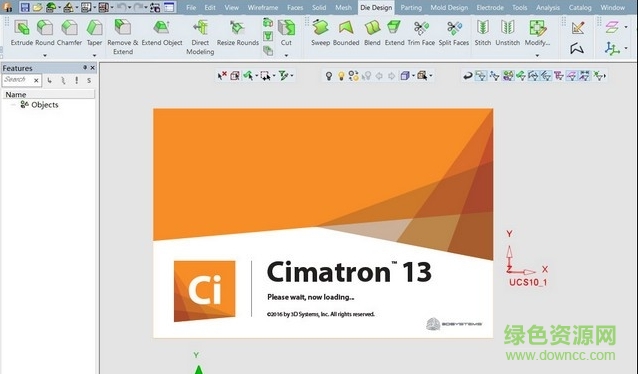
Task: Click the Name column header
Action: [48, 94]
